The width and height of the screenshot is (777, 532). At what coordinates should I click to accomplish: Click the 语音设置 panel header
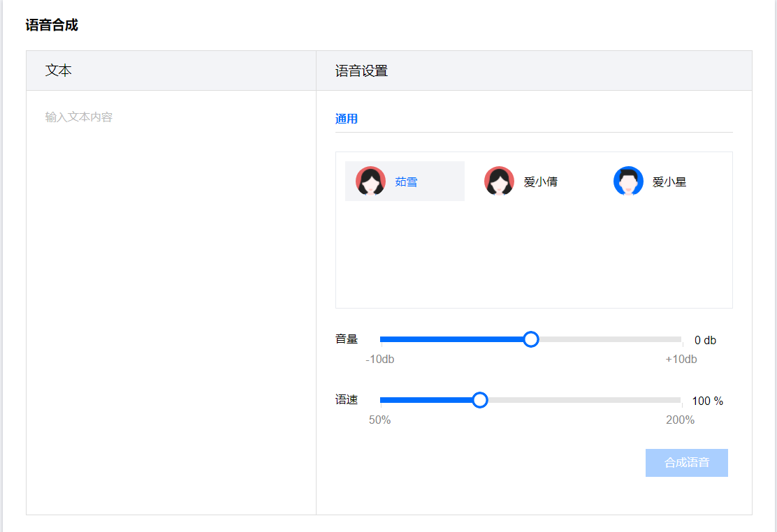pyautogui.click(x=361, y=71)
